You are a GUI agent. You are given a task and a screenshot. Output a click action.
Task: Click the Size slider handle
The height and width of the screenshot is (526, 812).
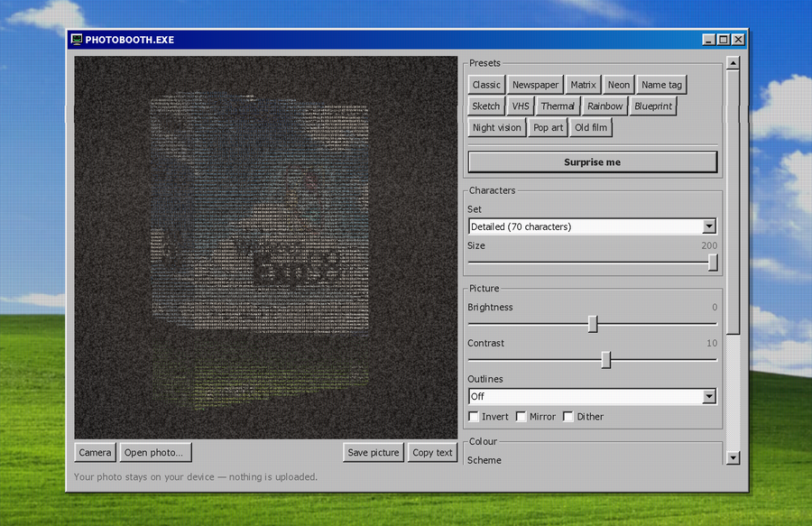tap(713, 263)
